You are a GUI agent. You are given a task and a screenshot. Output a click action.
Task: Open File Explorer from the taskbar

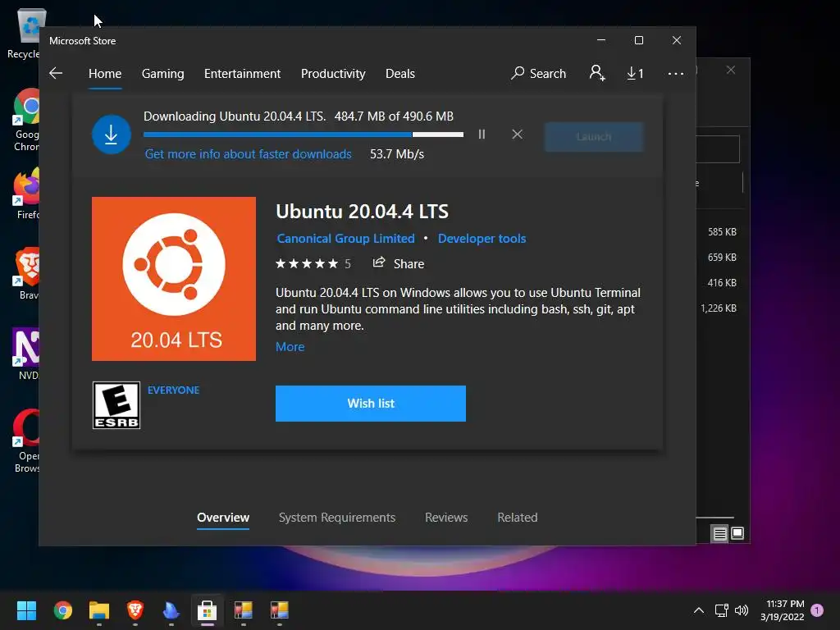(x=99, y=610)
